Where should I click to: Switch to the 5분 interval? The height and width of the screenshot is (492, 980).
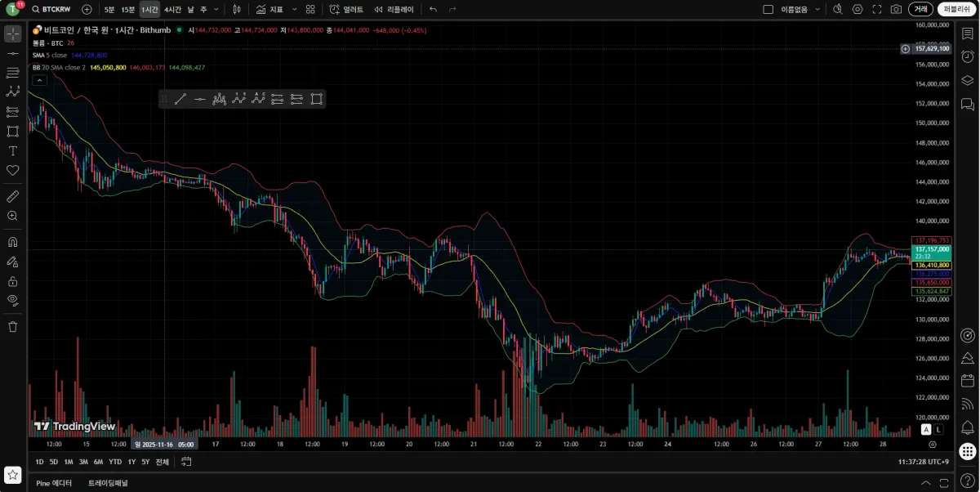[109, 9]
